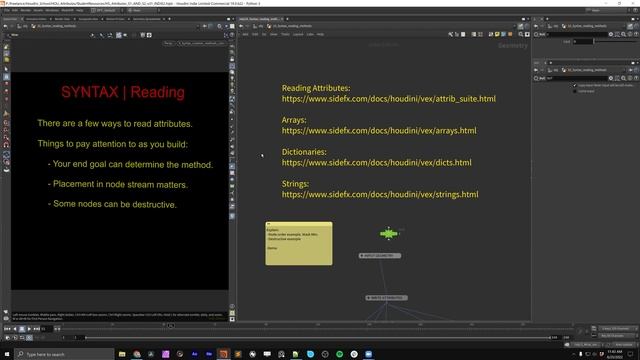
Task: Toggle grid layout icon in network toolbar
Action: (480, 34)
